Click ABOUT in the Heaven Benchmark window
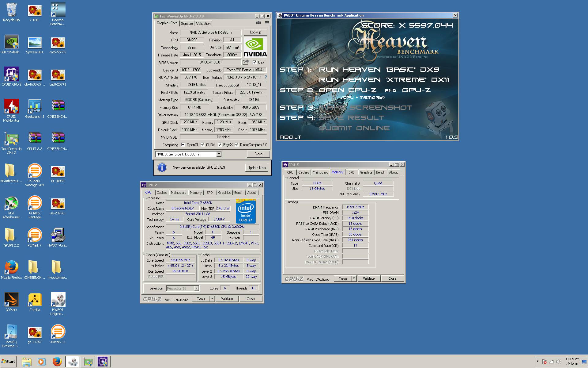588x368 pixels. 290,137
